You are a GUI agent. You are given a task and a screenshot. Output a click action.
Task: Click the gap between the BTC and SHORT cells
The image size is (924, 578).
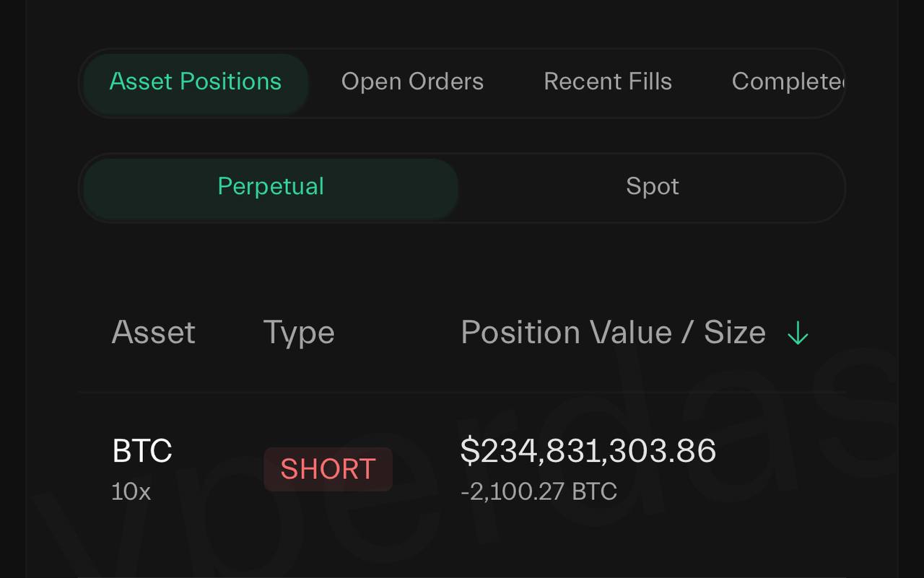[217, 469]
